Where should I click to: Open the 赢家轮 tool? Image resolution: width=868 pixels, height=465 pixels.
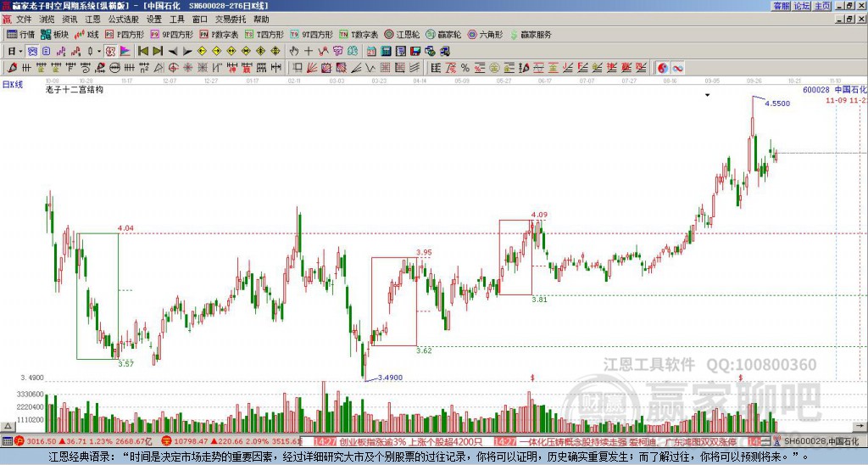tap(443, 34)
